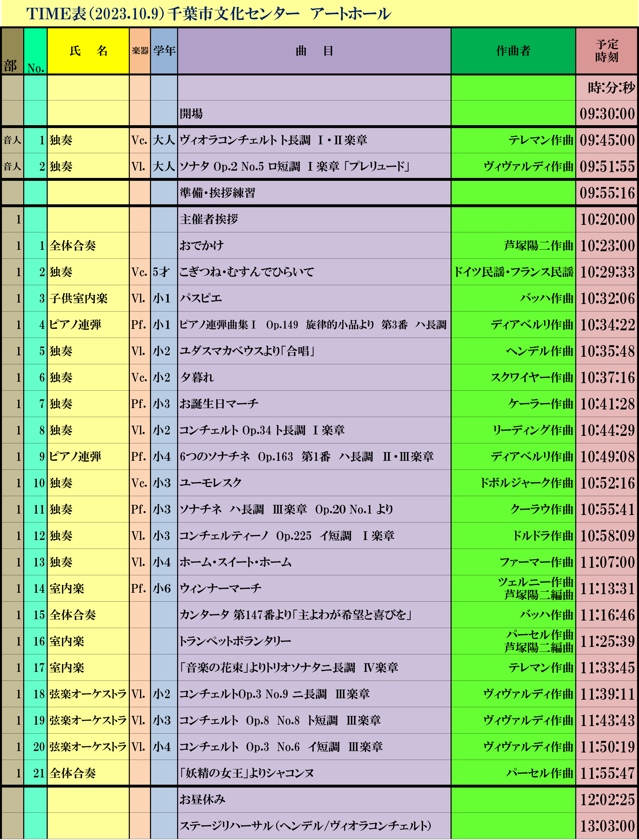
Task: Click composer cell '芦塚陽二作曲'
Action: pos(513,245)
